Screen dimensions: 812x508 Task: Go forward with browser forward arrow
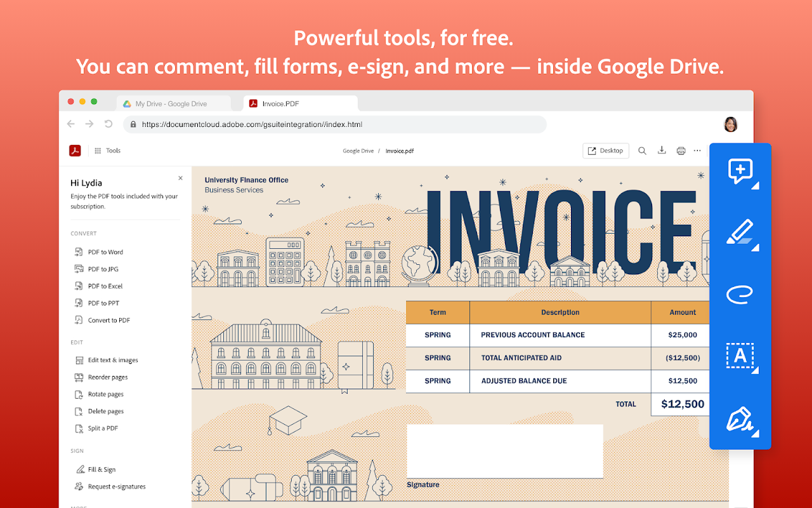click(89, 124)
